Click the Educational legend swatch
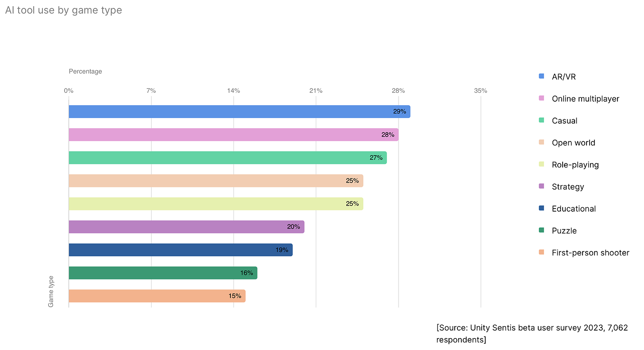This screenshot has width=644, height=350. [x=541, y=209]
